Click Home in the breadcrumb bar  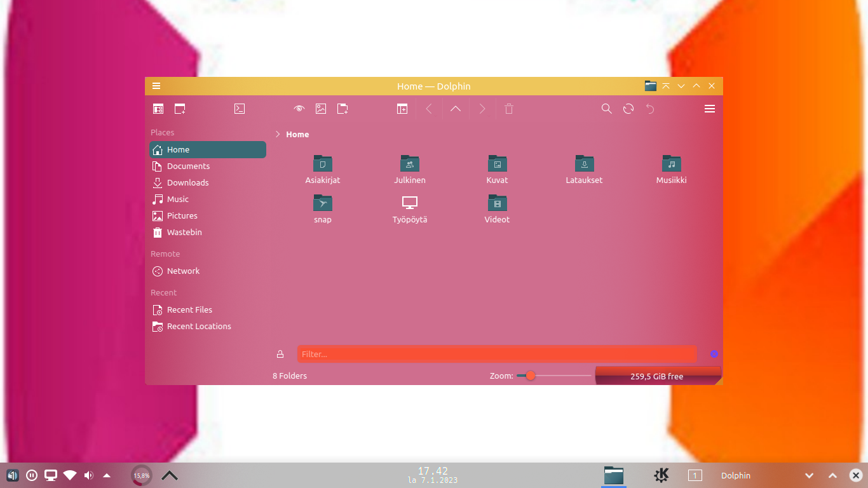pyautogui.click(x=297, y=134)
